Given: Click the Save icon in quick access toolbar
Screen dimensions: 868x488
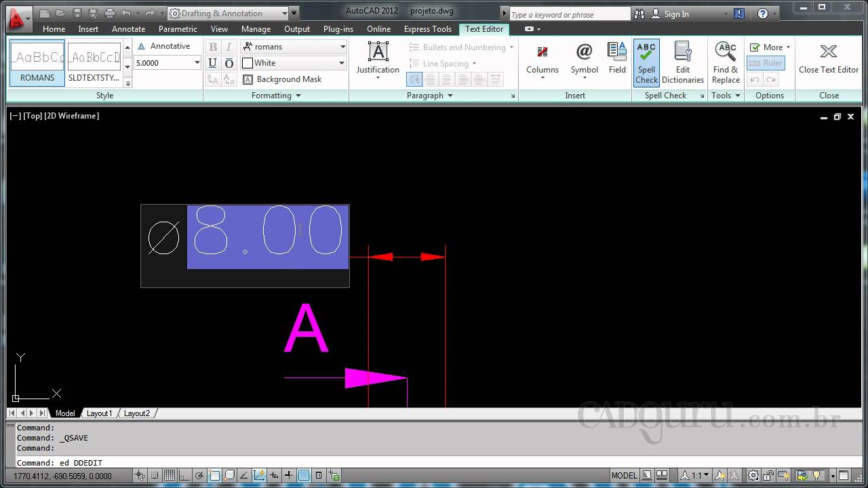Looking at the screenshot, I should point(77,13).
